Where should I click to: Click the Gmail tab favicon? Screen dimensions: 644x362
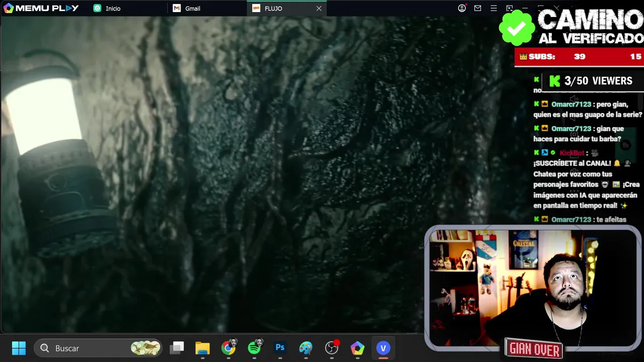tap(177, 8)
